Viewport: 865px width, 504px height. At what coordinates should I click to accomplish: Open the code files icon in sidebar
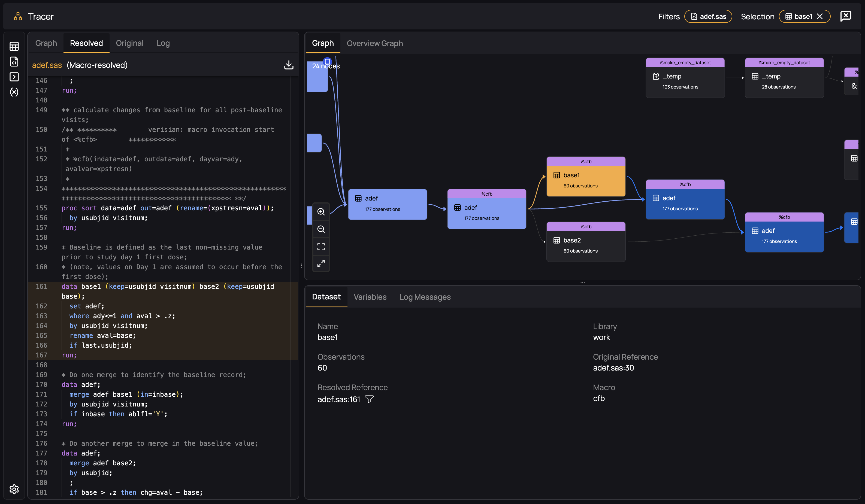tap(14, 61)
